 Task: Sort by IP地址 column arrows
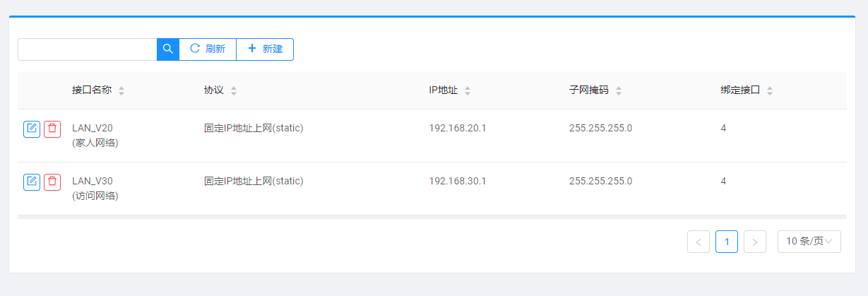468,91
